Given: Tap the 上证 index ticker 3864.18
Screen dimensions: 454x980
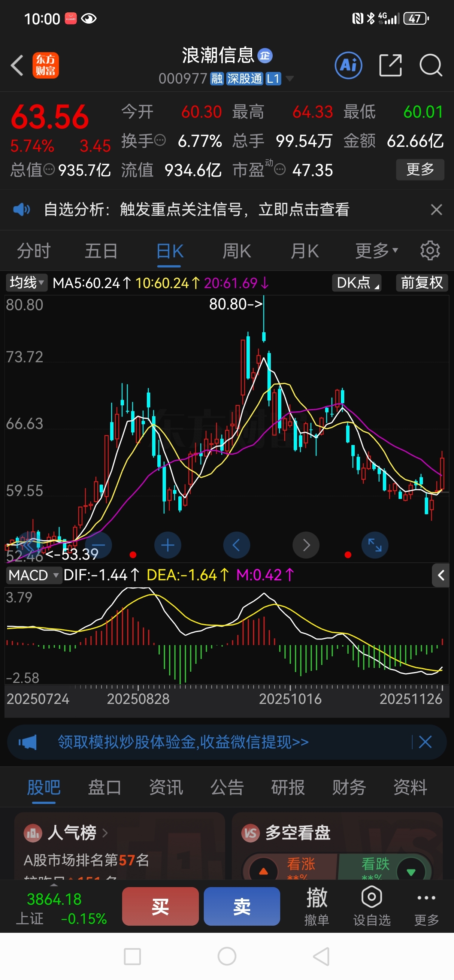Looking at the screenshot, I should click(54, 899).
